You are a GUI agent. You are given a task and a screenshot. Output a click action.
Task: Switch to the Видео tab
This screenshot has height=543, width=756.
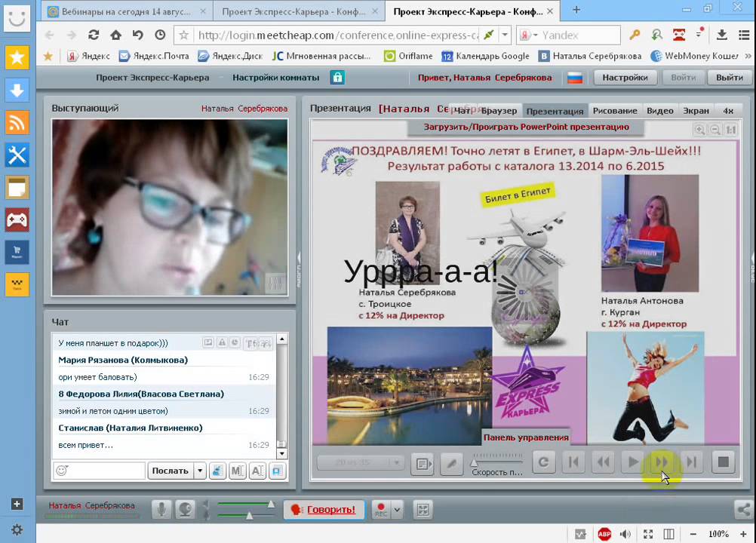pyautogui.click(x=659, y=111)
